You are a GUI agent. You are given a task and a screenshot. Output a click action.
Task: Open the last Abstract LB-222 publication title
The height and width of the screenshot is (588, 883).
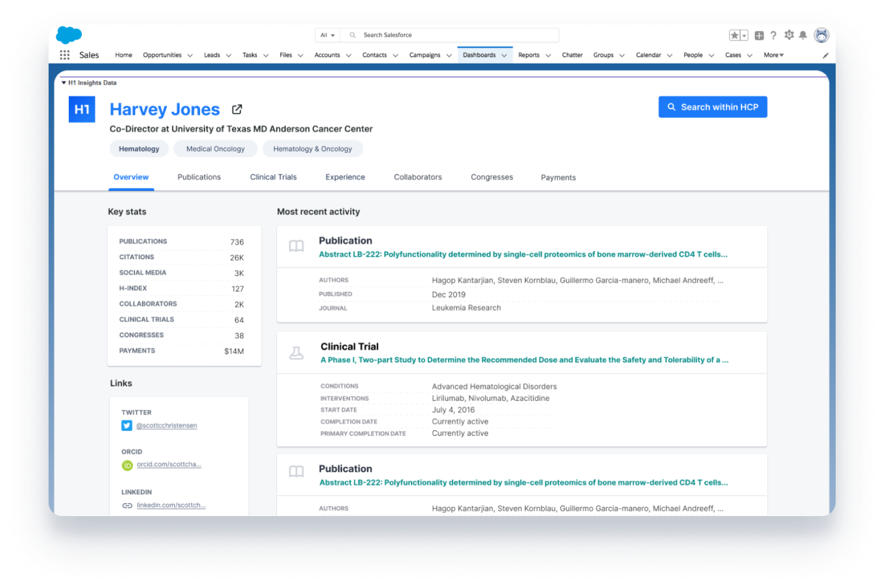[524, 483]
